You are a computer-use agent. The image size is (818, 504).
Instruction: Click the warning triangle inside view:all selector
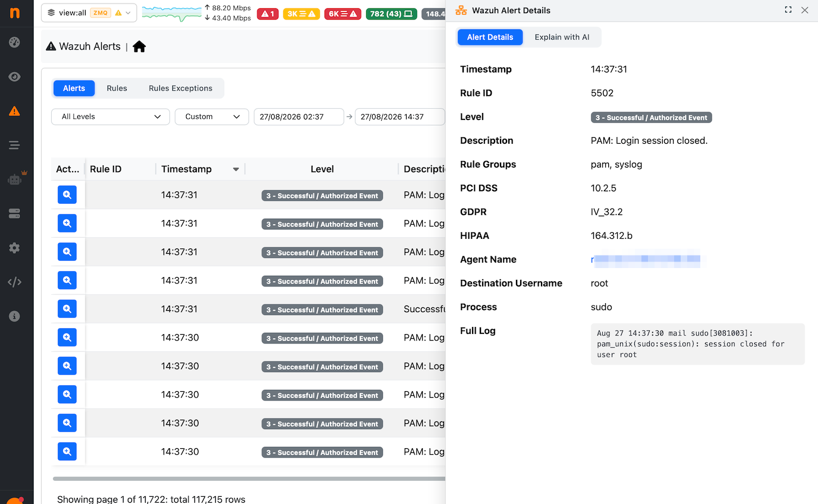click(118, 12)
